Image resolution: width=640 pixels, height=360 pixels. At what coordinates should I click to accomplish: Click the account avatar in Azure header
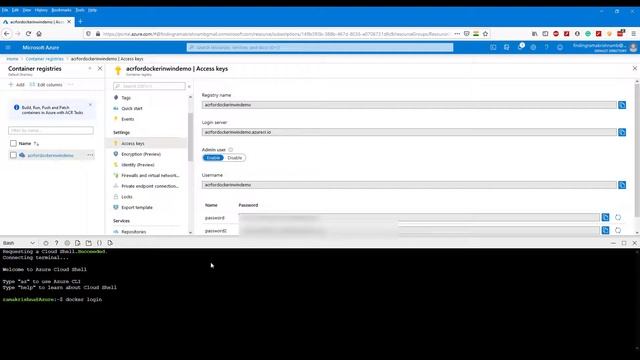[633, 48]
